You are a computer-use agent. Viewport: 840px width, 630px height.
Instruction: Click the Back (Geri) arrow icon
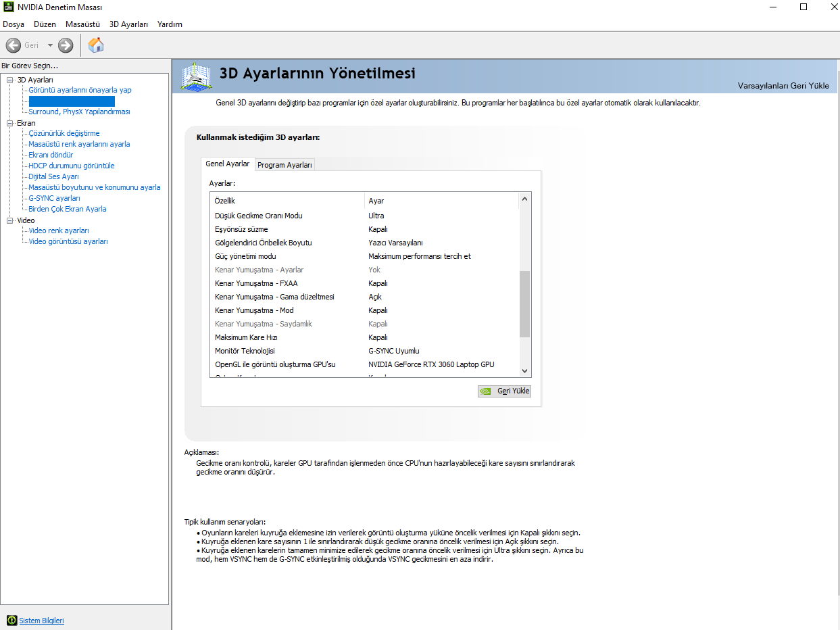(x=13, y=45)
